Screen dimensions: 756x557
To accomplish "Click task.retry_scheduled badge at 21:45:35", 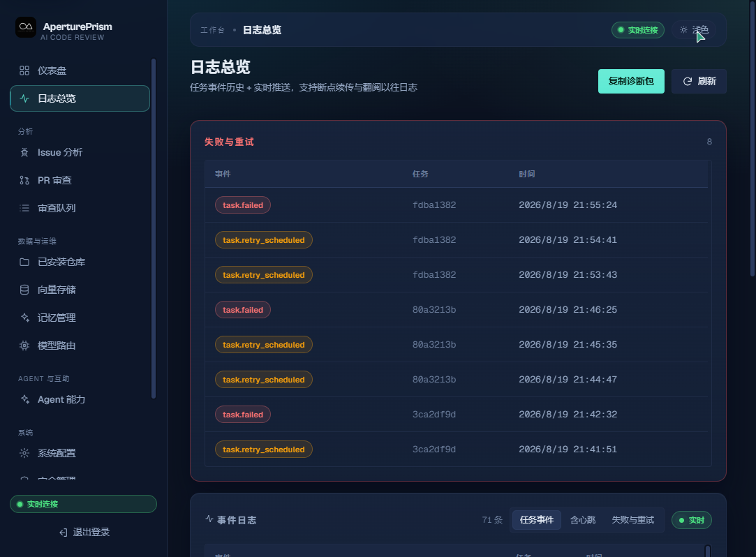I will (x=263, y=345).
